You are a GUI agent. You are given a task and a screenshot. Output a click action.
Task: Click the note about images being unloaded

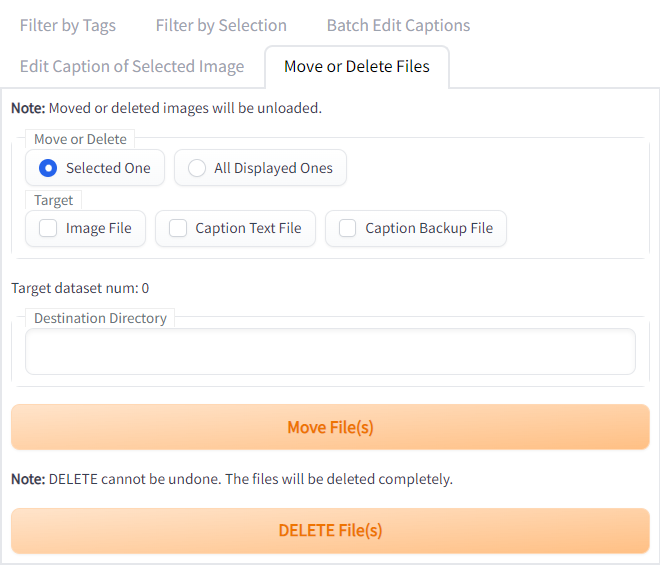coord(166,108)
